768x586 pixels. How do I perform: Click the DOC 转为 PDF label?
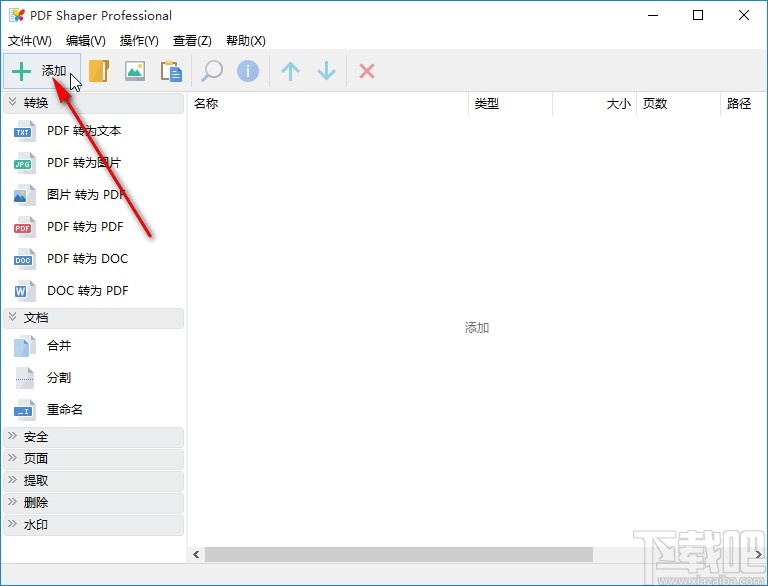[87, 291]
